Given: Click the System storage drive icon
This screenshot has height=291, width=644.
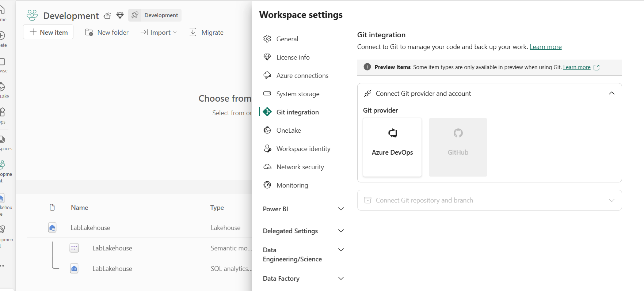Looking at the screenshot, I should click(267, 94).
